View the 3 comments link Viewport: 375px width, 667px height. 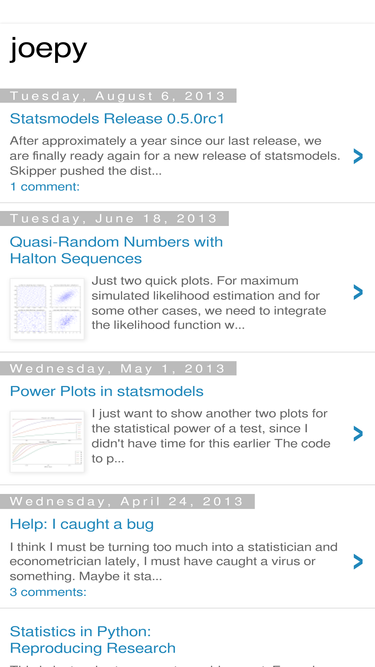[x=48, y=592]
